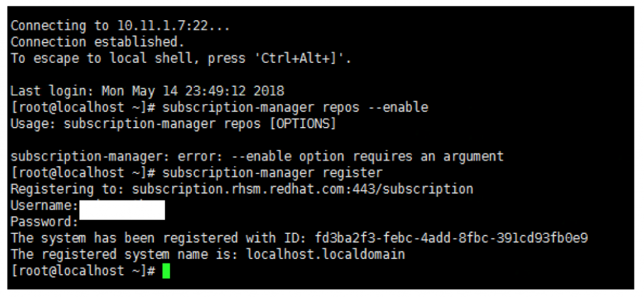Click the 'To escape to local shell' line

[x=182, y=58]
